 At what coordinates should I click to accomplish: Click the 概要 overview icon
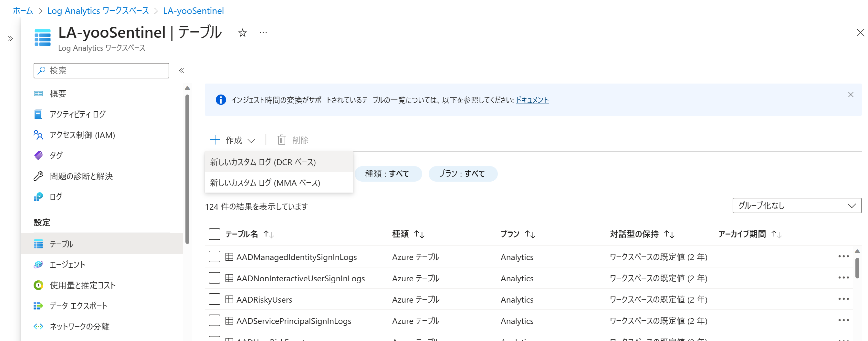(x=38, y=94)
